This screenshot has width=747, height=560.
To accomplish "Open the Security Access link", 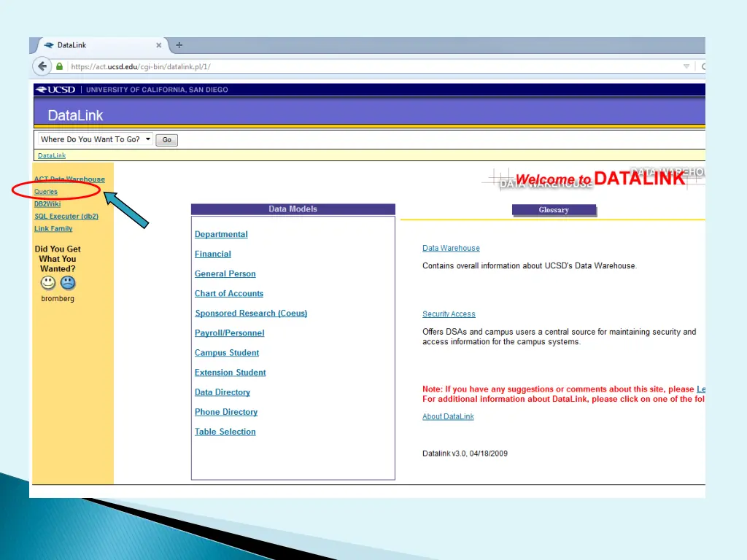I will [449, 314].
